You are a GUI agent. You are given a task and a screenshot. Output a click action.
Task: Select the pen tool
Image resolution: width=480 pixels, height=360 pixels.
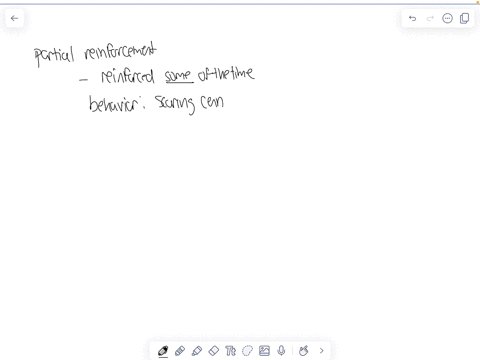(163, 351)
